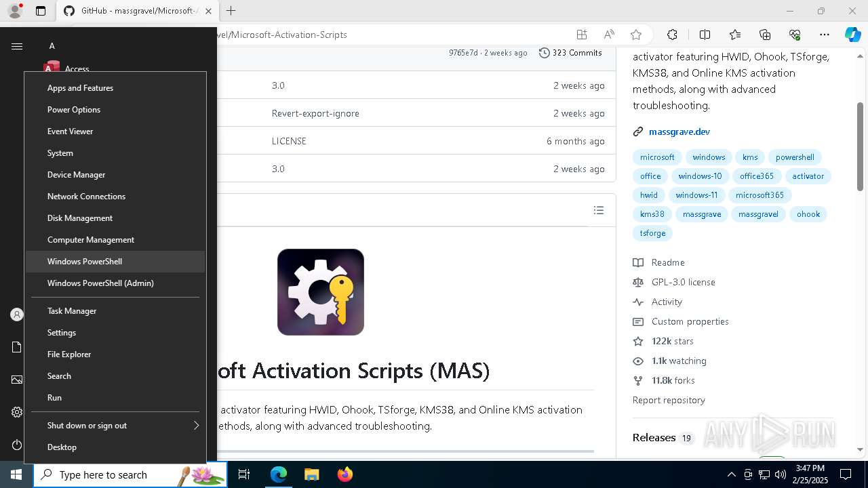This screenshot has width=868, height=488.
Task: Click the MAS gear-and-key logo image
Action: [321, 292]
